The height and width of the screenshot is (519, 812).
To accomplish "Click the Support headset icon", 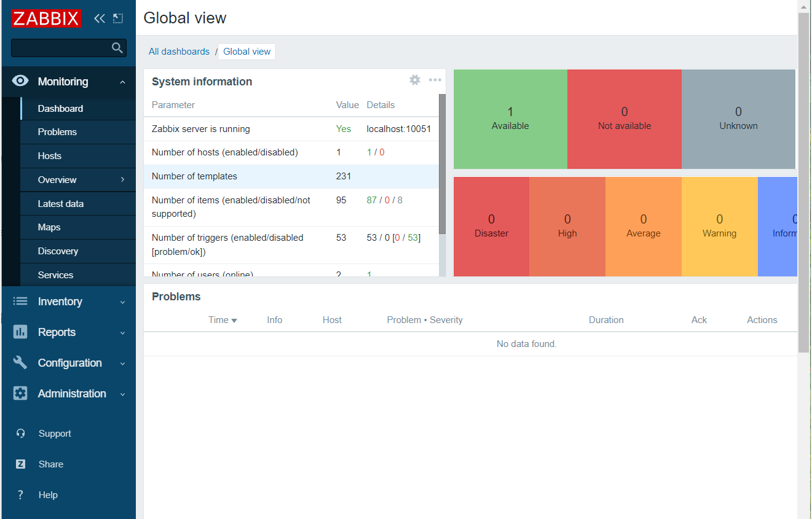I will [x=20, y=433].
